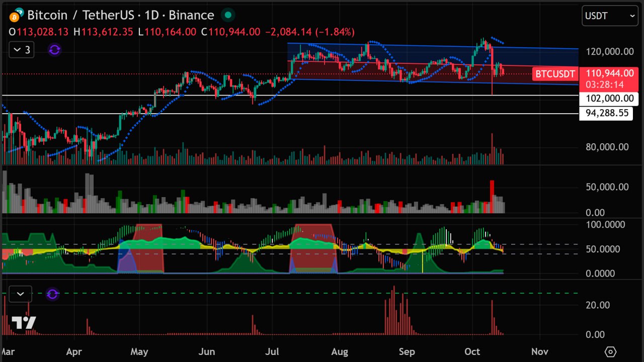Click the green market status dot
This screenshot has width=644, height=362.
228,15
